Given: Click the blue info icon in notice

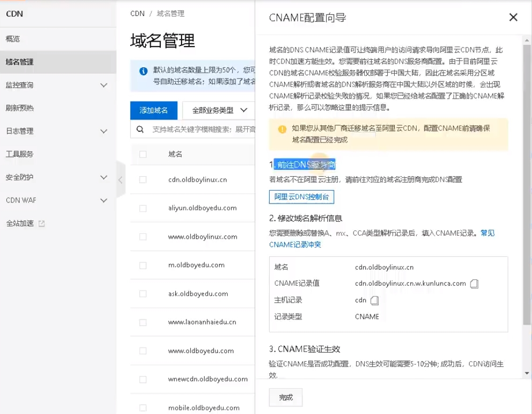Looking at the screenshot, I should (143, 71).
